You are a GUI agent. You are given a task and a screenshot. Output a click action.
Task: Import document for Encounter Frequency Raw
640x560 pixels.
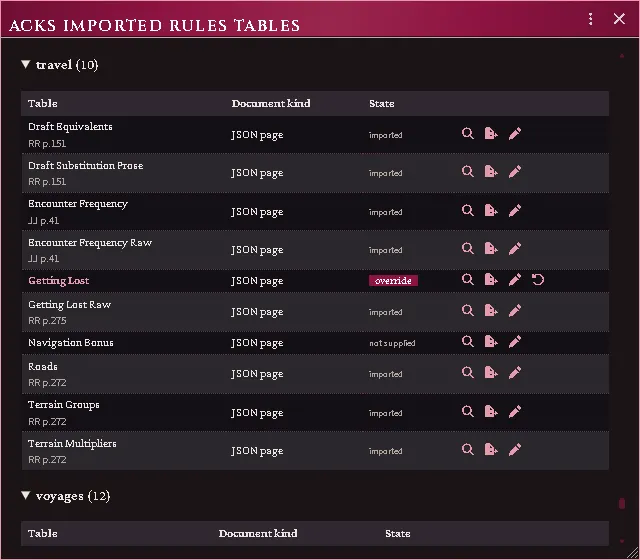tap(491, 249)
